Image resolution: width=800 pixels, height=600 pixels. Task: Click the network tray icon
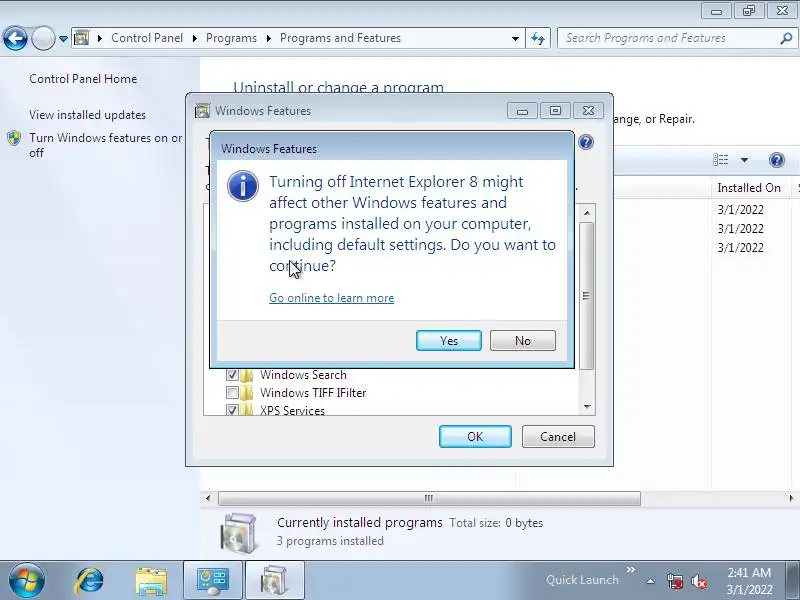tap(674, 581)
